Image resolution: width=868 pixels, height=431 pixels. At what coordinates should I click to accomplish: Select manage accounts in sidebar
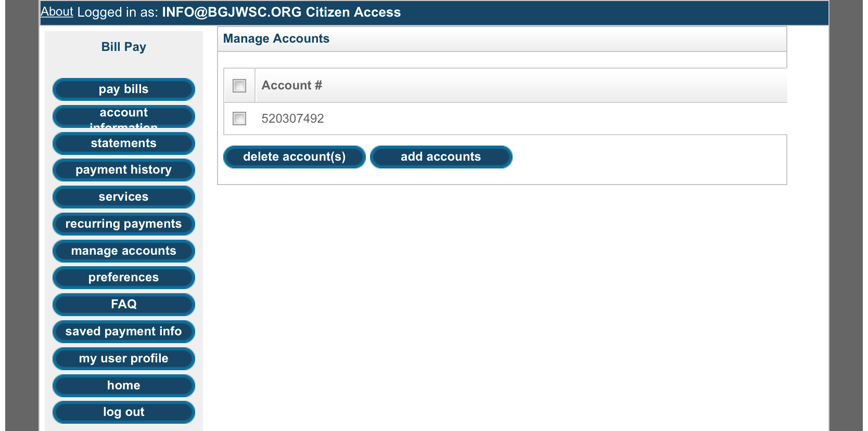pos(124,251)
